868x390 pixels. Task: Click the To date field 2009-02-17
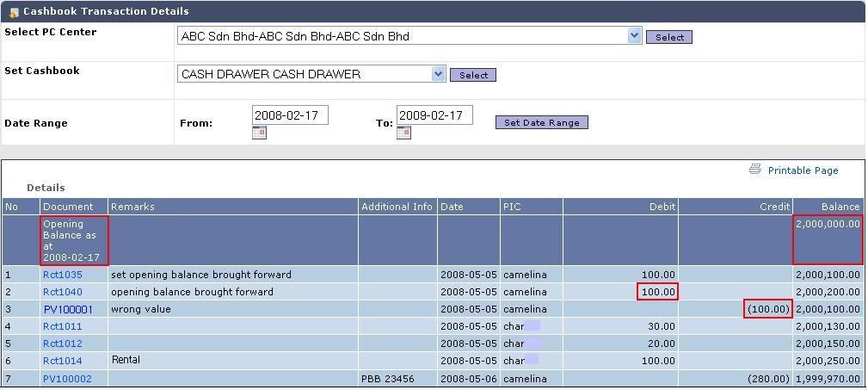coord(434,115)
